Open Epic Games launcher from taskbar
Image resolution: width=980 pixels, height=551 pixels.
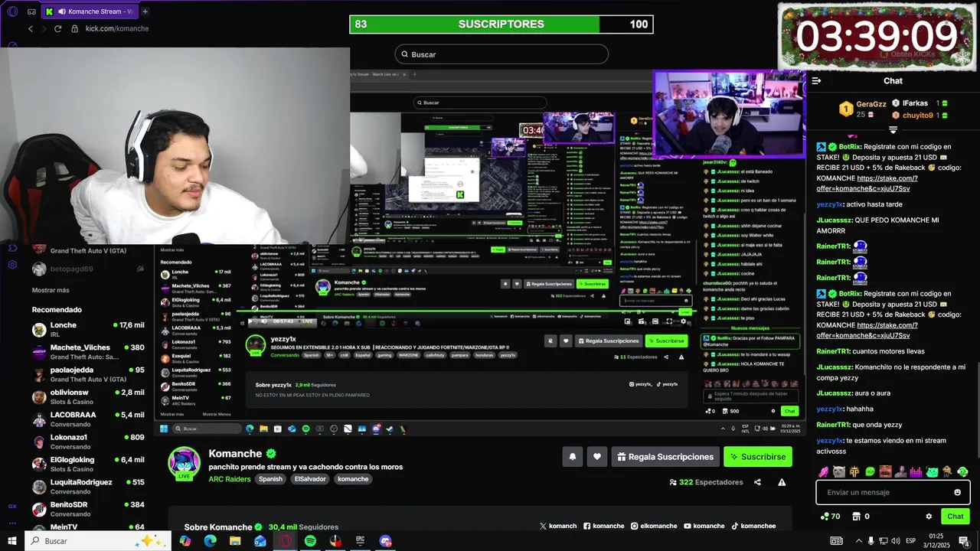(x=361, y=540)
